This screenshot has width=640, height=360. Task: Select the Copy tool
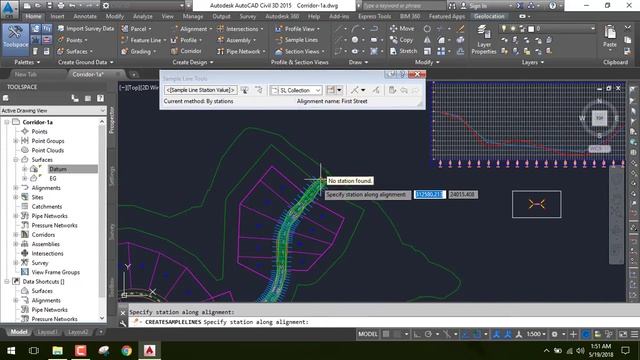click(402, 40)
